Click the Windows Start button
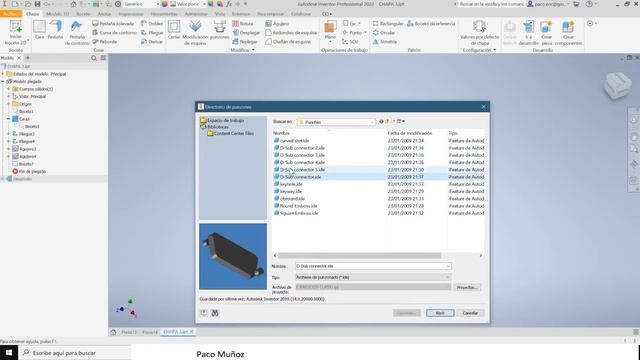The height and width of the screenshot is (360, 640). 9,352
